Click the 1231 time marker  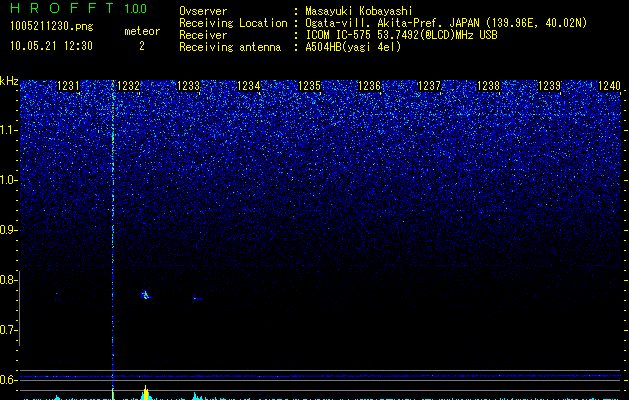[68, 86]
